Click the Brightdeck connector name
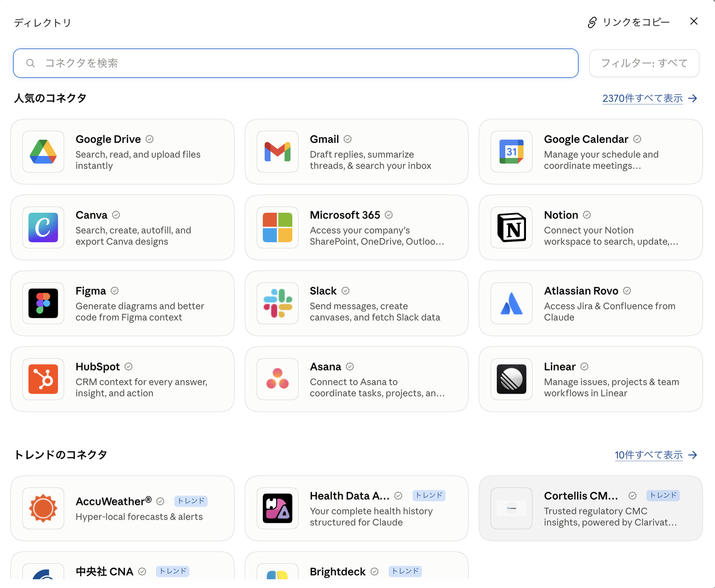Image resolution: width=715 pixels, height=588 pixels. 338,572
